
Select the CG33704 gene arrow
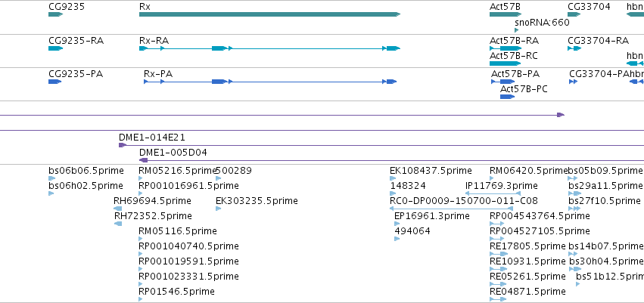point(574,14)
